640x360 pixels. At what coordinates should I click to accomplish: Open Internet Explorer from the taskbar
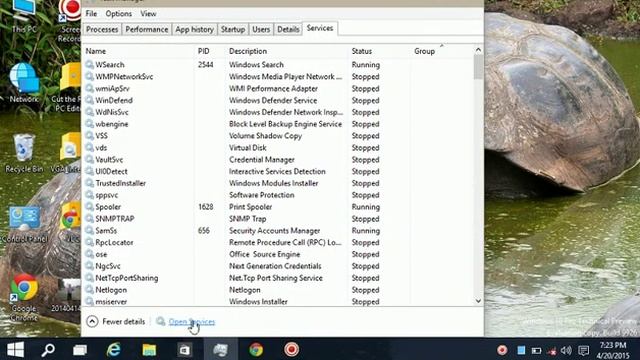[x=113, y=350]
